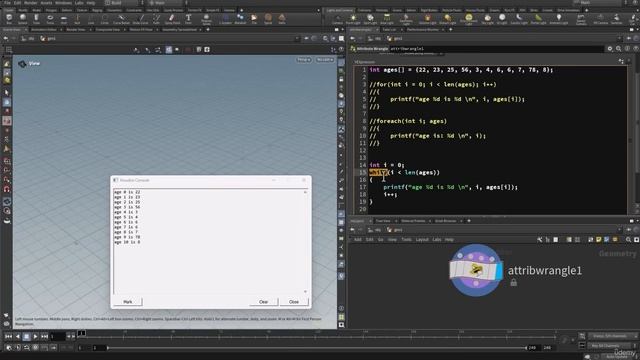This screenshot has width=640, height=360.
Task: Toggle bypass flag on attribwrangle1 node
Action: 454,271
